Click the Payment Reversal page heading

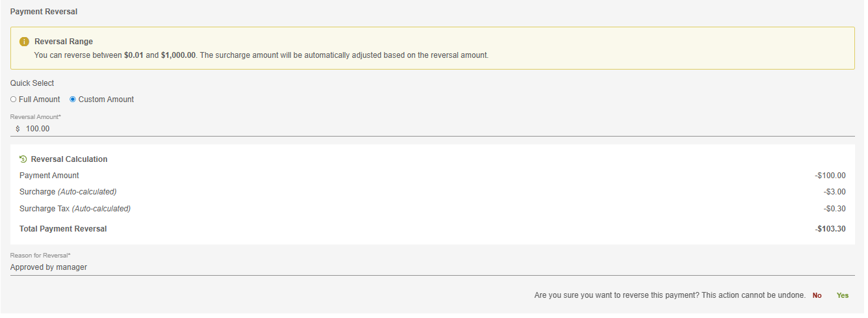[44, 12]
